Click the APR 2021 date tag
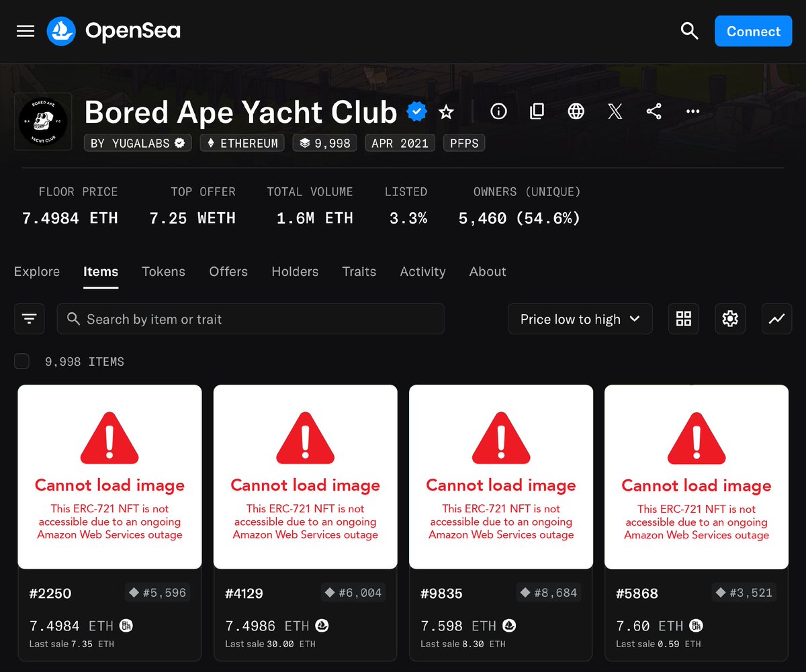806x672 pixels. [x=400, y=143]
